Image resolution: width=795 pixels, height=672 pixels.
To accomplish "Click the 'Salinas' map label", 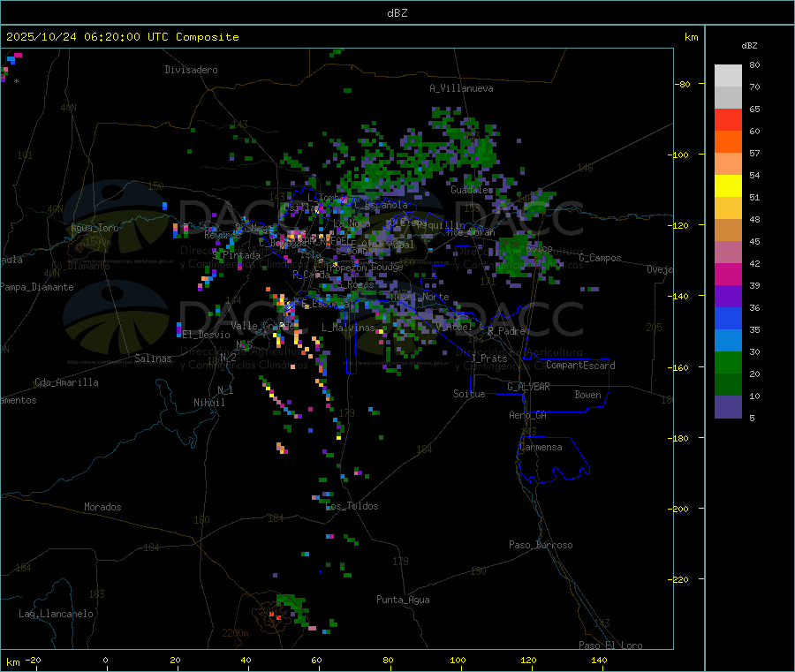I will coord(153,359).
